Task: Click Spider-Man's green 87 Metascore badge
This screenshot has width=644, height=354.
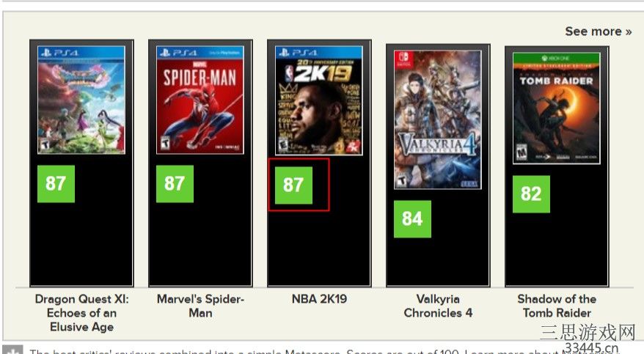Action: pos(175,184)
